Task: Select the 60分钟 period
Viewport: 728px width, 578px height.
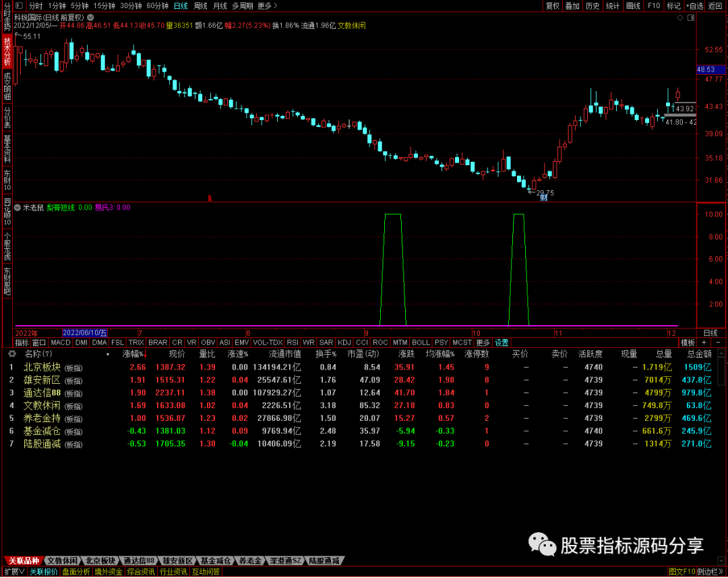Action: [x=157, y=6]
